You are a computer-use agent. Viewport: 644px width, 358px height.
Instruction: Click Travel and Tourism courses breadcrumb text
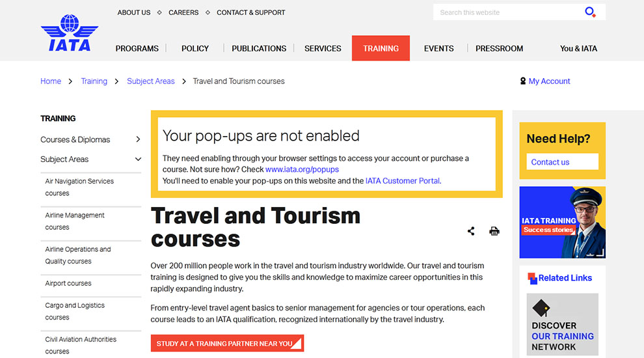[x=239, y=81]
